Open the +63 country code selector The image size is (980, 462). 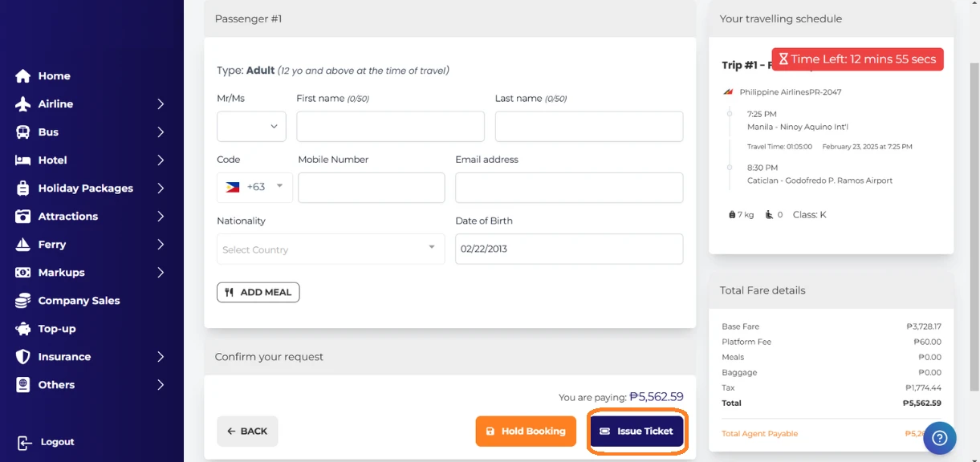tap(254, 187)
